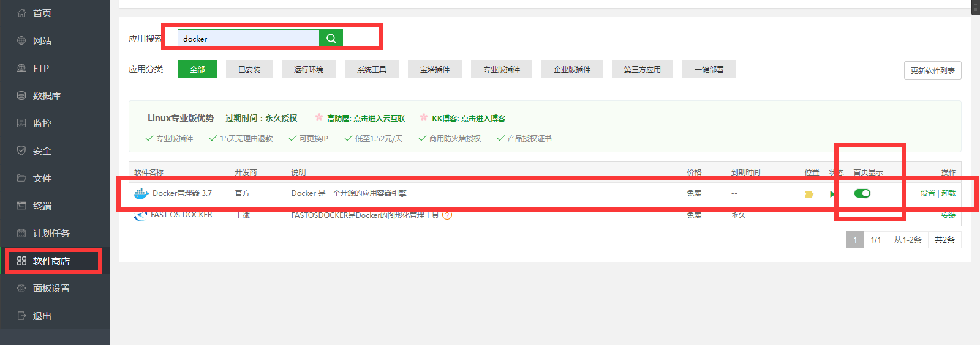Click the grid icon next to 软件商店
The width and height of the screenshot is (980, 345).
point(21,261)
